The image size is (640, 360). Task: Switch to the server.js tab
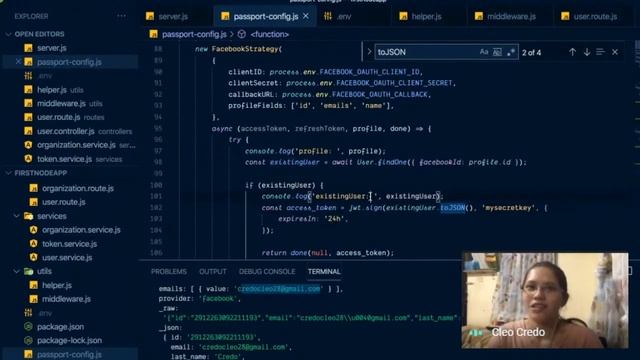pos(173,16)
